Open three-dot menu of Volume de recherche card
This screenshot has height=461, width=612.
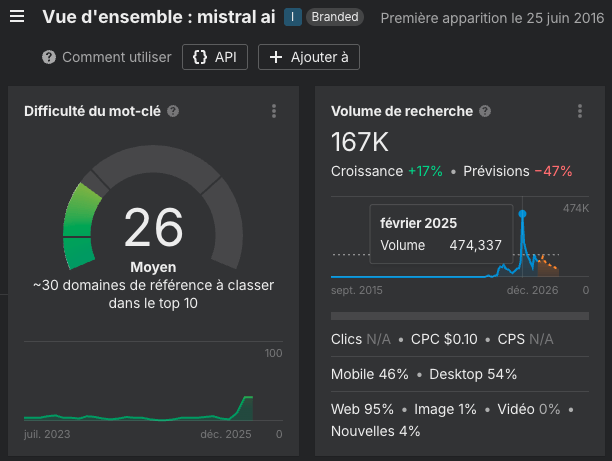click(x=580, y=112)
